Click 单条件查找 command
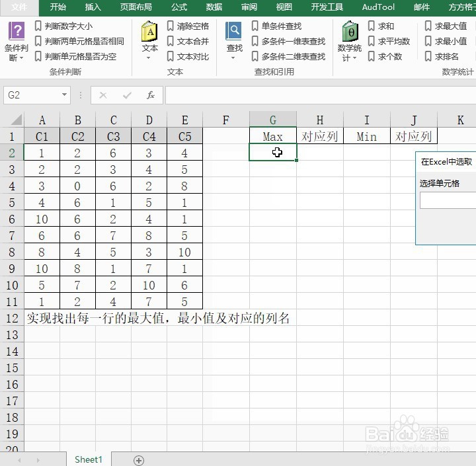 coord(276,26)
